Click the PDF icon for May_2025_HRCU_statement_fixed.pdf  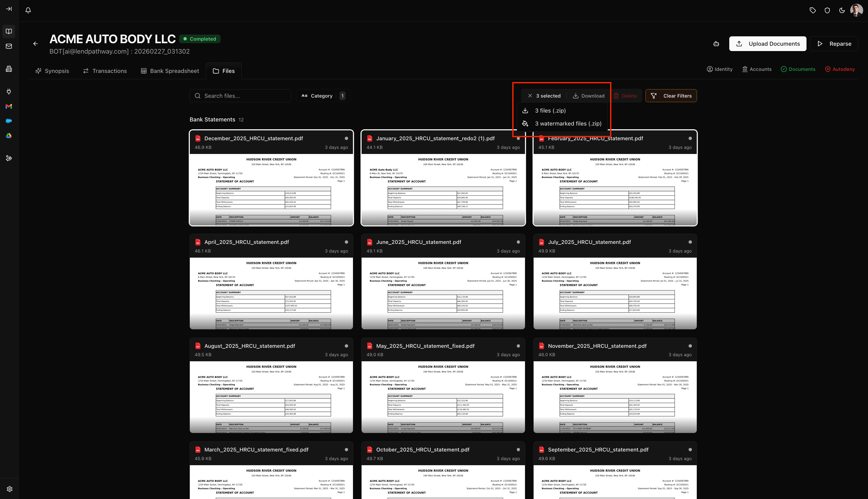click(x=370, y=346)
